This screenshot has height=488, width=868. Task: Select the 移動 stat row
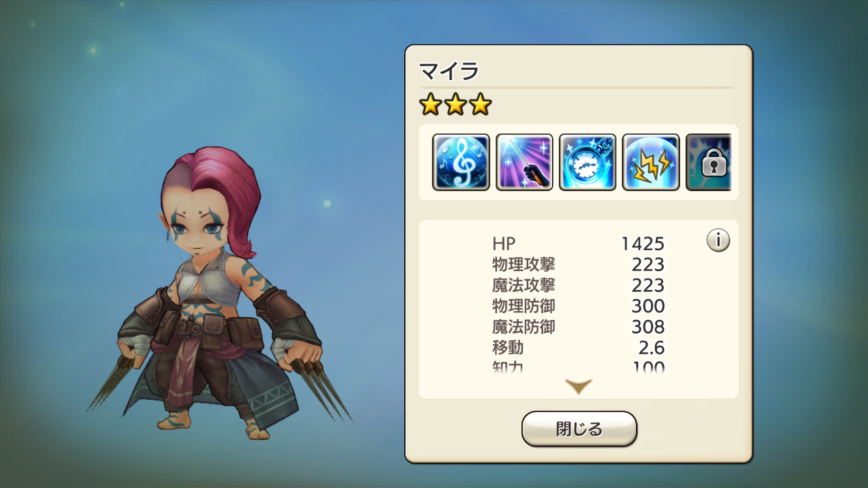click(578, 348)
